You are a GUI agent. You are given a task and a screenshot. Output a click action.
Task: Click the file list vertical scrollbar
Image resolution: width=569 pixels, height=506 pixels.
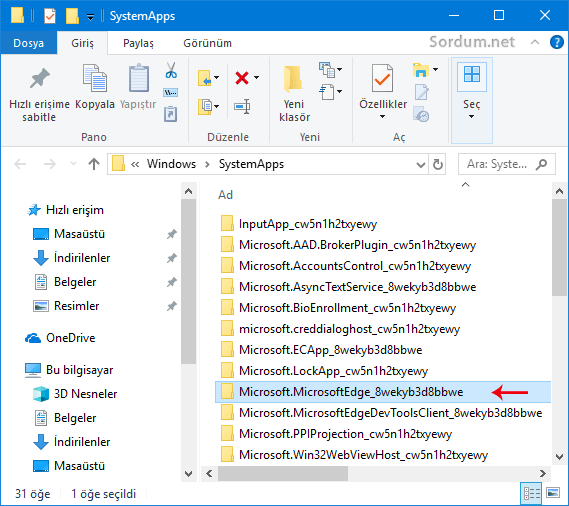point(559,247)
